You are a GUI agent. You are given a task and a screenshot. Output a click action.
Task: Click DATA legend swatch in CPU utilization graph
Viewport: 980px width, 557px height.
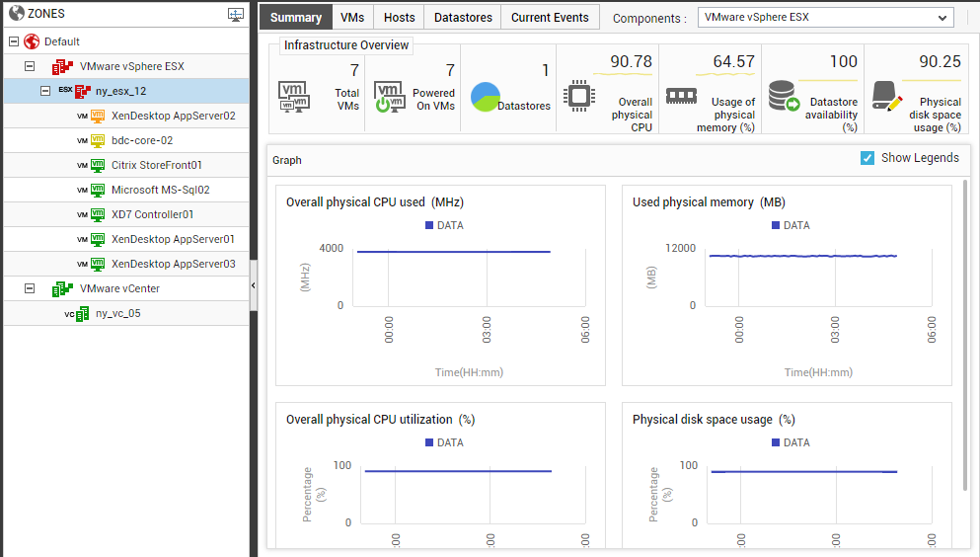pos(429,442)
